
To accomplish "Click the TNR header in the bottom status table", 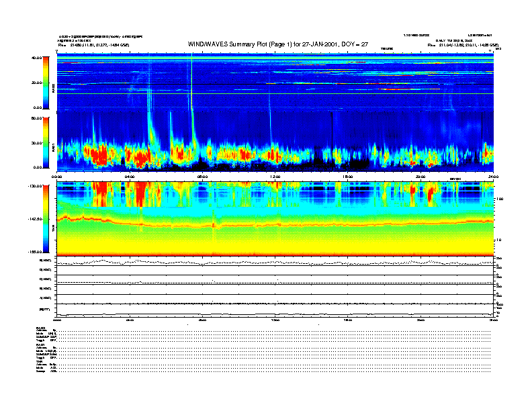I will [x=39, y=361].
